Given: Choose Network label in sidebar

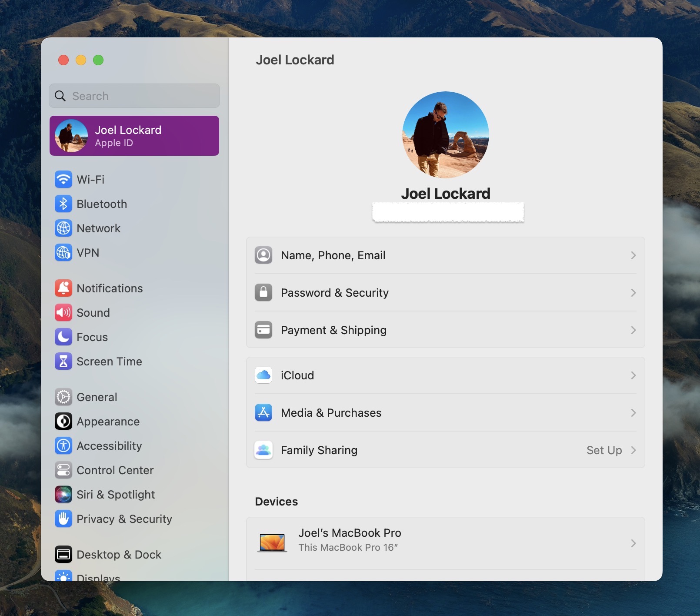Looking at the screenshot, I should pyautogui.click(x=98, y=228).
